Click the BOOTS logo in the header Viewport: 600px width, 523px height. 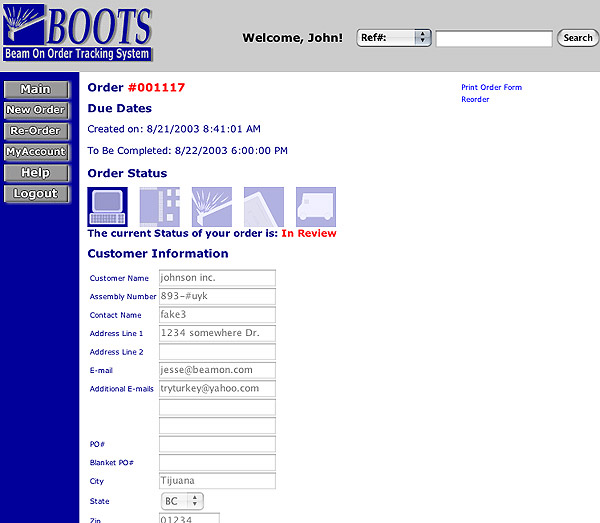(78, 33)
